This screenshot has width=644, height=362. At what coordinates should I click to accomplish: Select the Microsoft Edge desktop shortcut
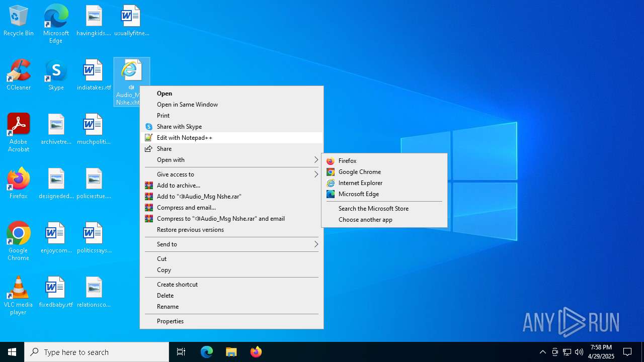56,24
